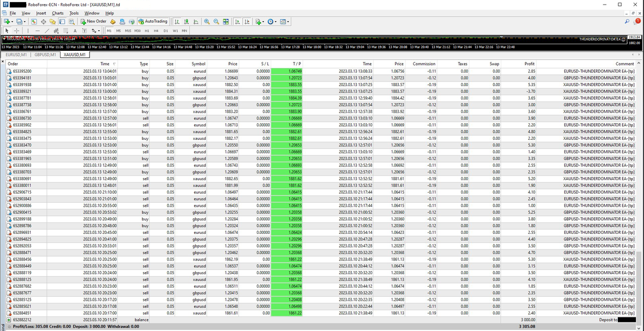
Task: Sort by the Comment column header
Action: pos(625,64)
